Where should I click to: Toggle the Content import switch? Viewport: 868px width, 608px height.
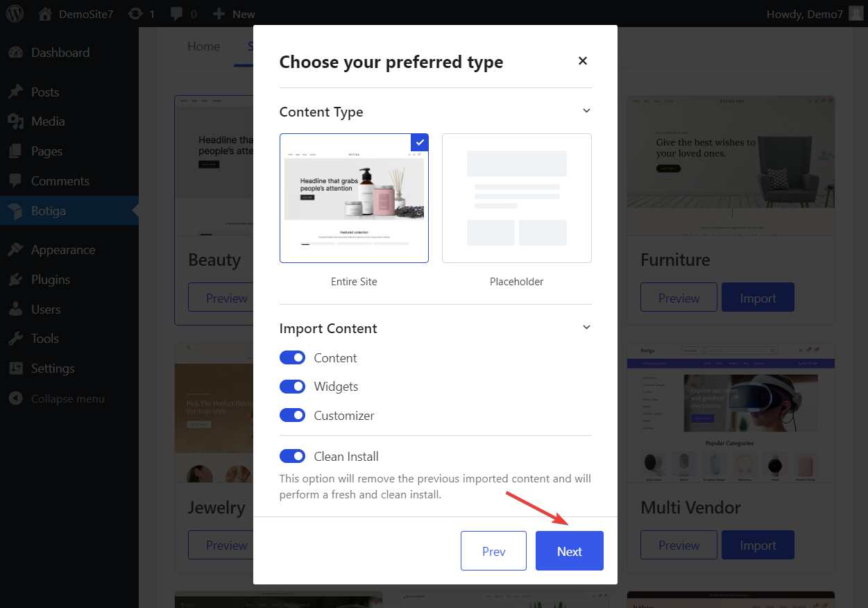point(292,357)
